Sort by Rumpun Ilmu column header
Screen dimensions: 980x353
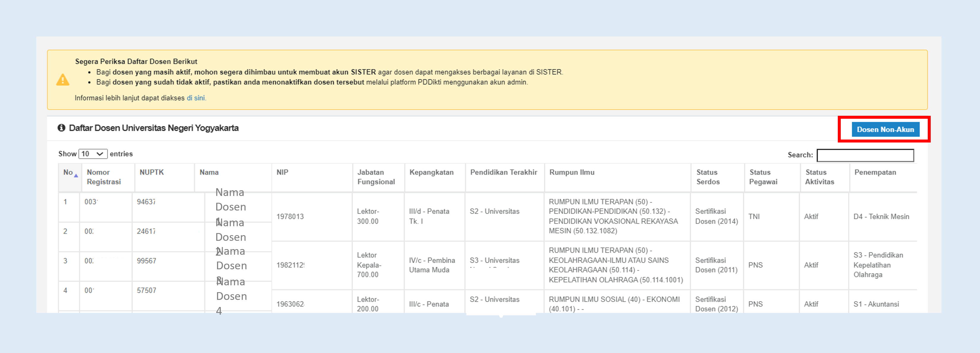pyautogui.click(x=618, y=177)
